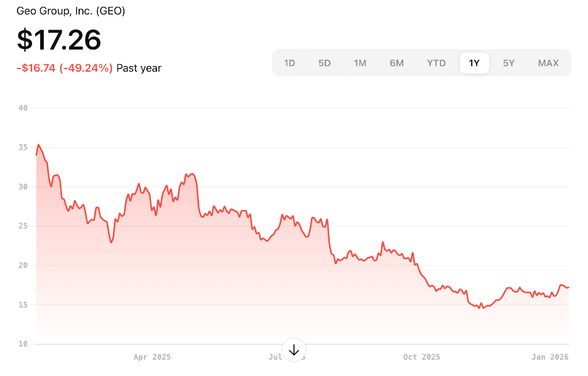
Task: Click the chart line's rightmost endpoint
Action: [x=569, y=287]
